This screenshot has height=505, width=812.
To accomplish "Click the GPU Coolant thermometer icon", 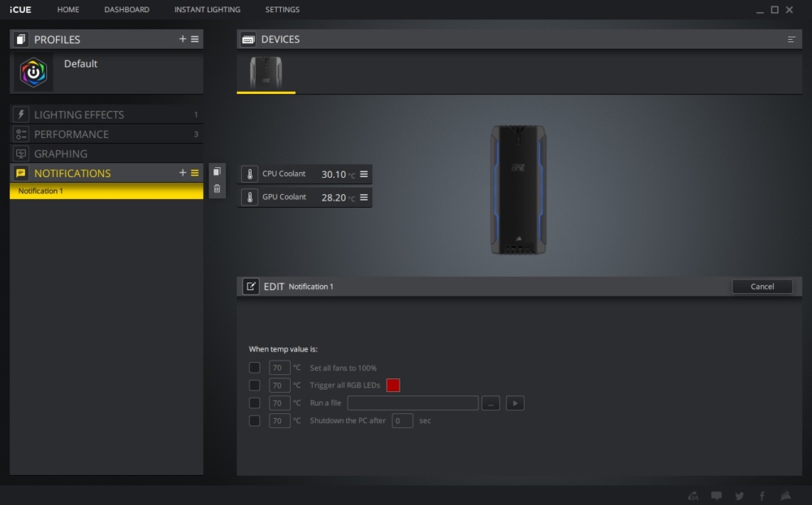I will tap(249, 197).
